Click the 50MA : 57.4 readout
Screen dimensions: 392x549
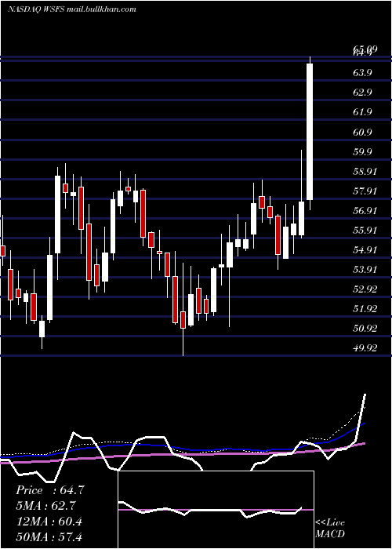(49, 536)
